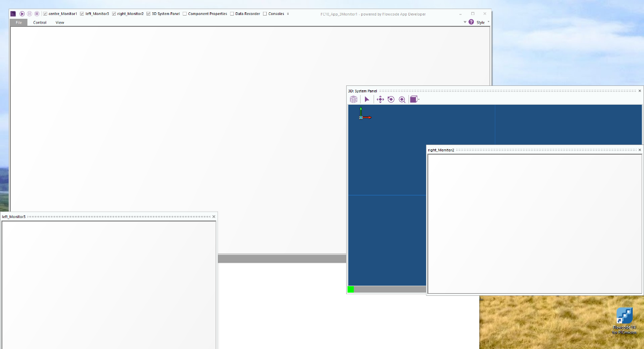Run the simulation with the play icon
644x349 pixels.
[21, 13]
